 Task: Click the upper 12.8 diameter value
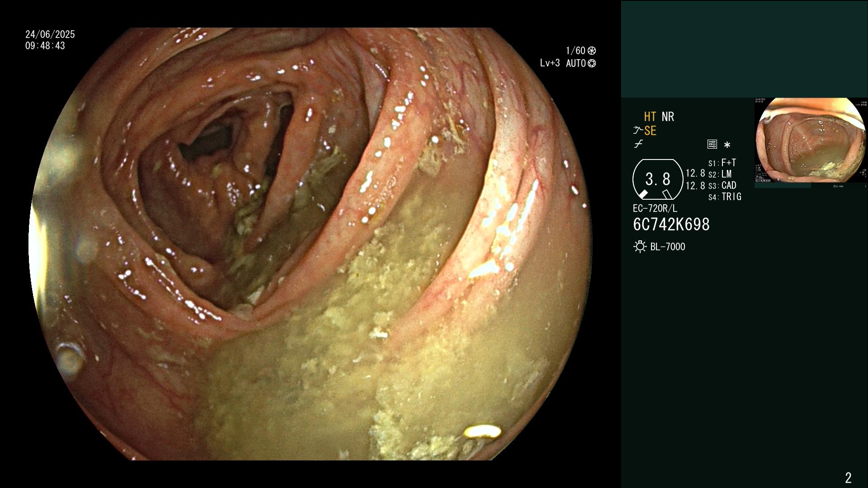(x=695, y=173)
